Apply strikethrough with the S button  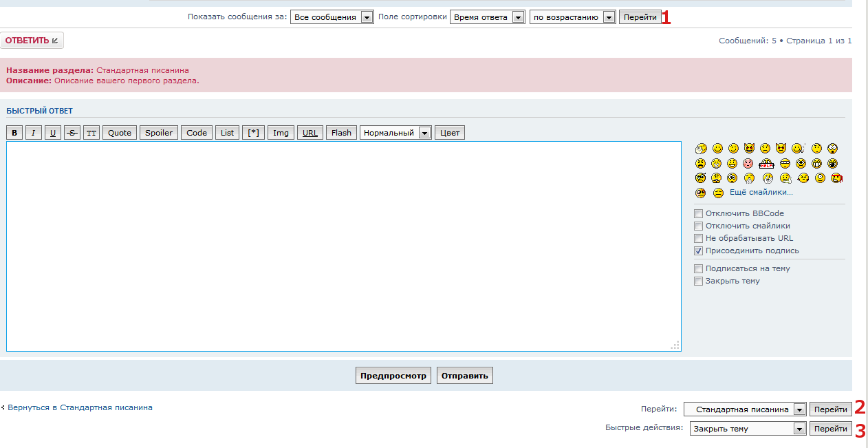coord(72,133)
